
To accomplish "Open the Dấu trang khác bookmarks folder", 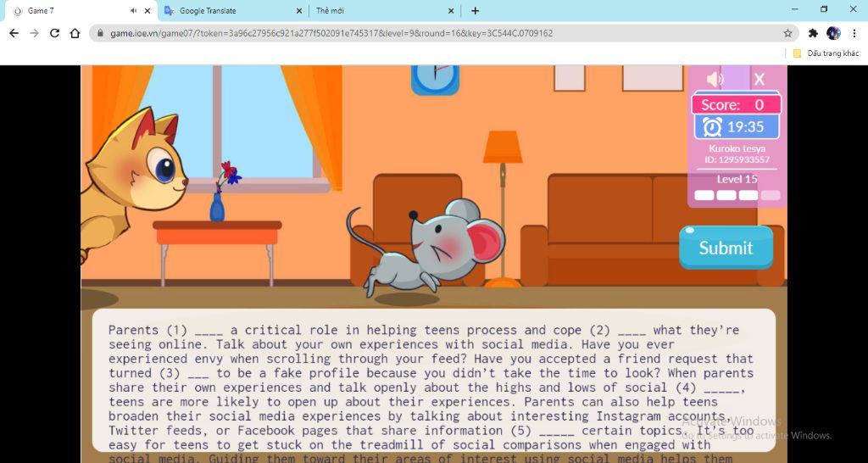I will (826, 53).
